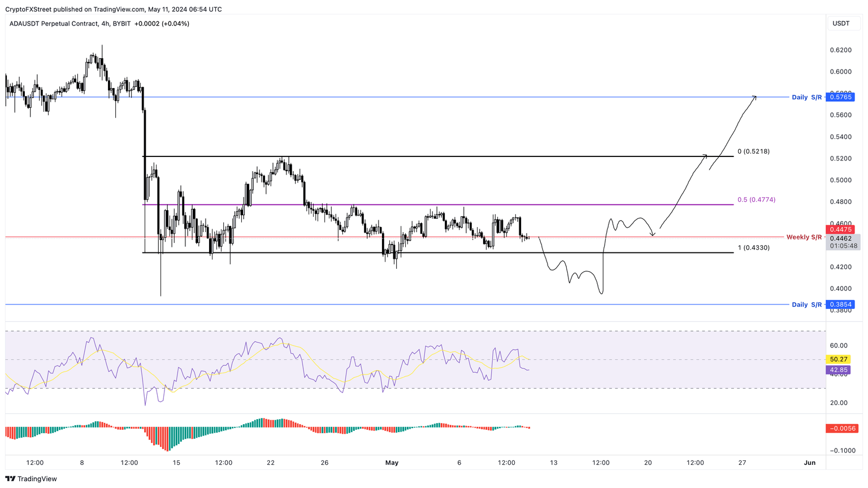
Task: Click the 27 date label on time axis
Action: [742, 463]
